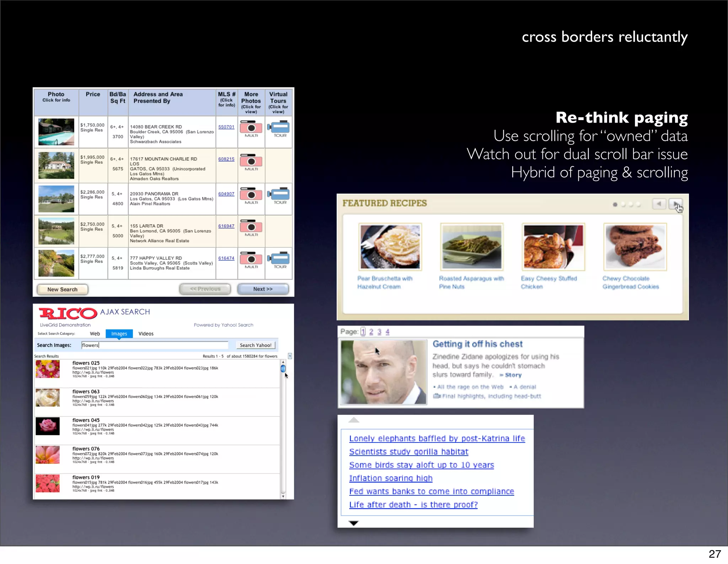
Task: Go to page 2 of news stories
Action: point(371,332)
